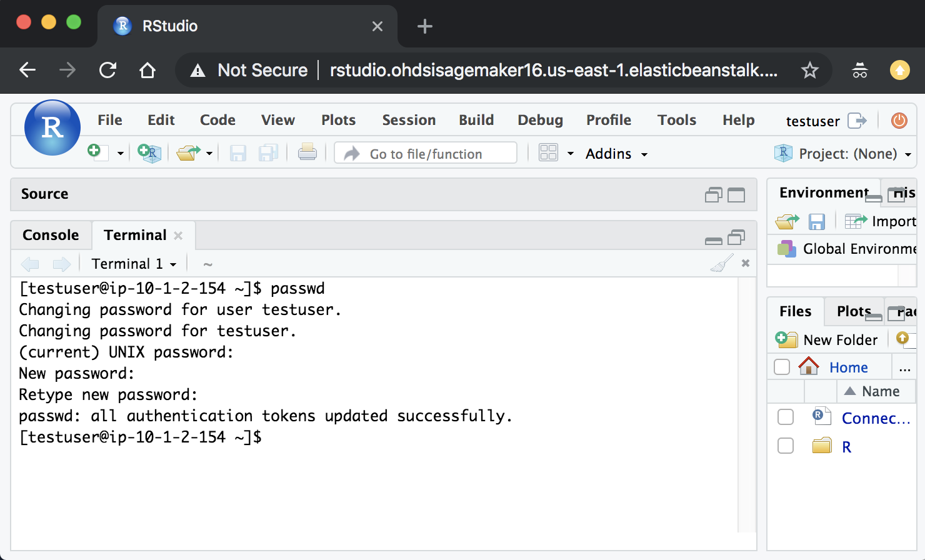Open the Tools menu
The width and height of the screenshot is (925, 560).
(677, 120)
